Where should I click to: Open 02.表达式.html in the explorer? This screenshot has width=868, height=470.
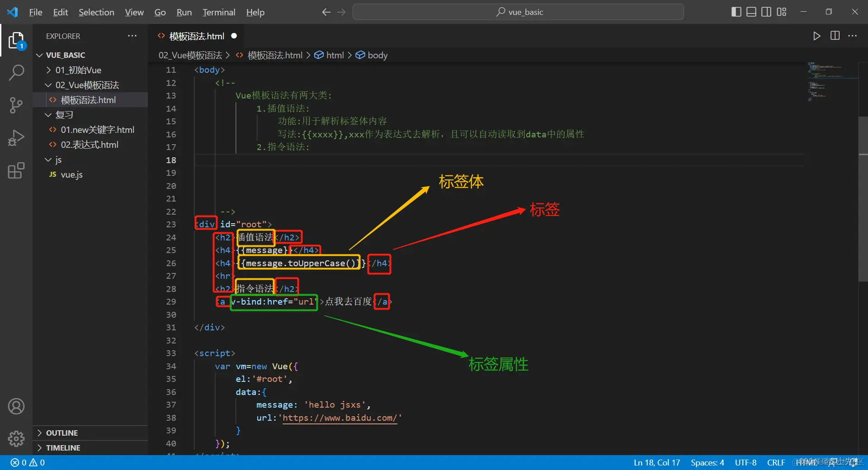(x=90, y=145)
